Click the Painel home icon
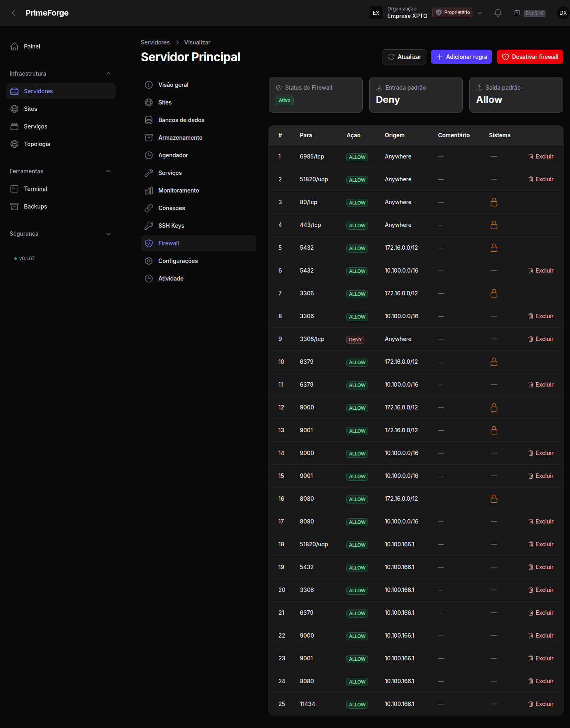 tap(14, 46)
